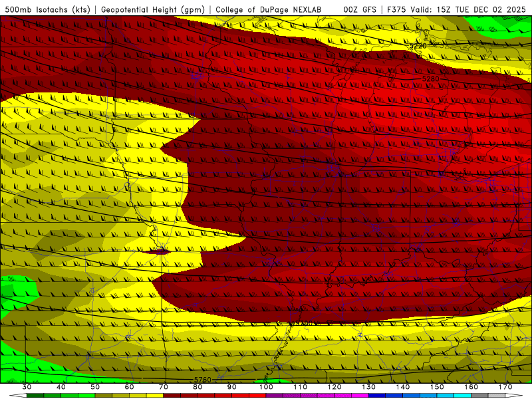Click the 5760 height contour label
The height and width of the screenshot is (399, 532).
pyautogui.click(x=203, y=380)
